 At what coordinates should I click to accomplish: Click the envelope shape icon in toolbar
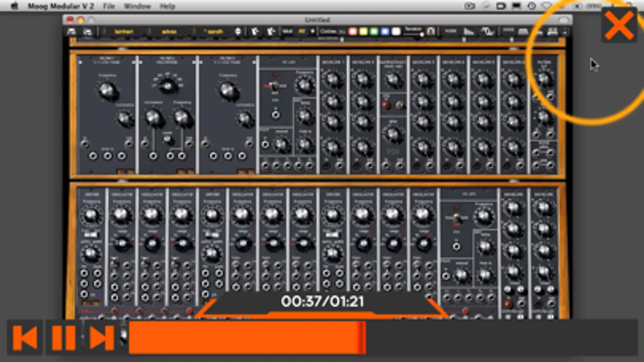click(469, 31)
